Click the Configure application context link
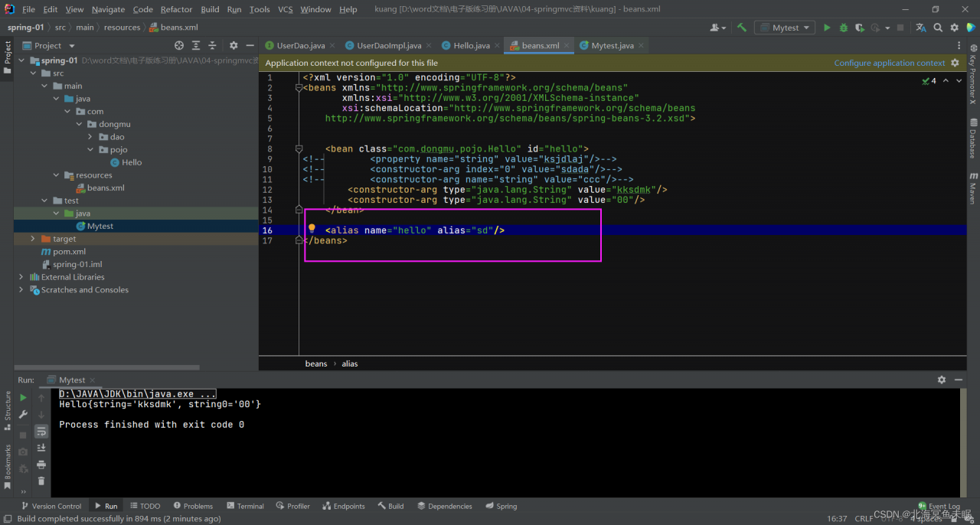980x525 pixels. [889, 63]
